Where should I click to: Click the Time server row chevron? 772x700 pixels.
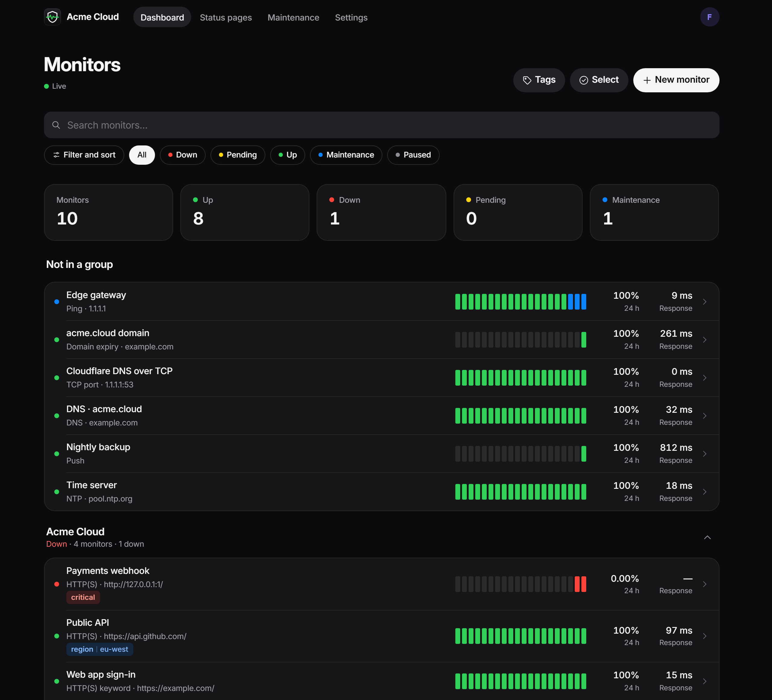pyautogui.click(x=704, y=492)
